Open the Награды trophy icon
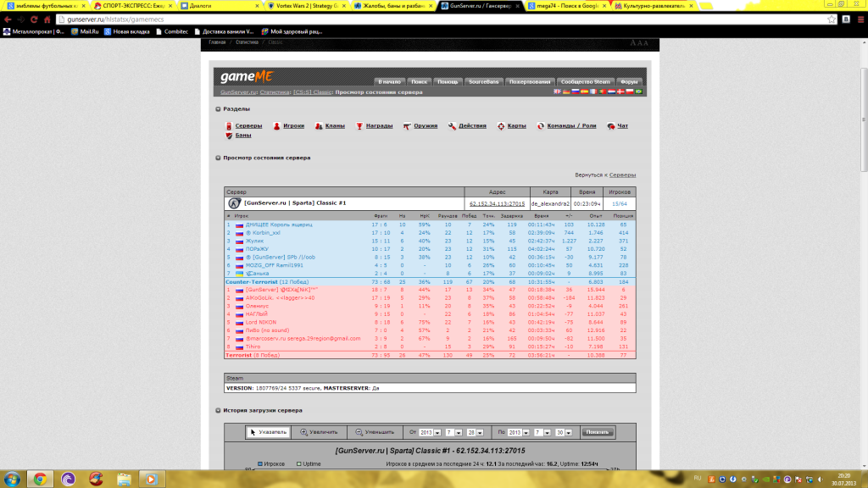The image size is (868, 488). pyautogui.click(x=359, y=125)
